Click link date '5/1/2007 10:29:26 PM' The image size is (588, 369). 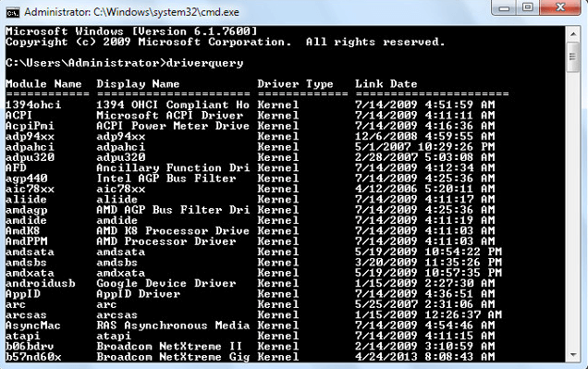coord(425,147)
